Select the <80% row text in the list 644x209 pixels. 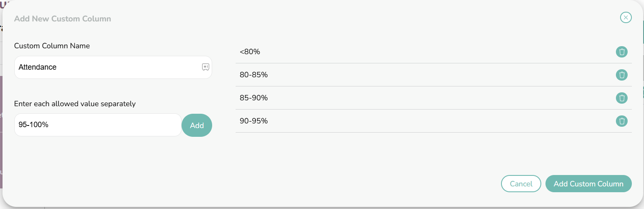click(250, 52)
